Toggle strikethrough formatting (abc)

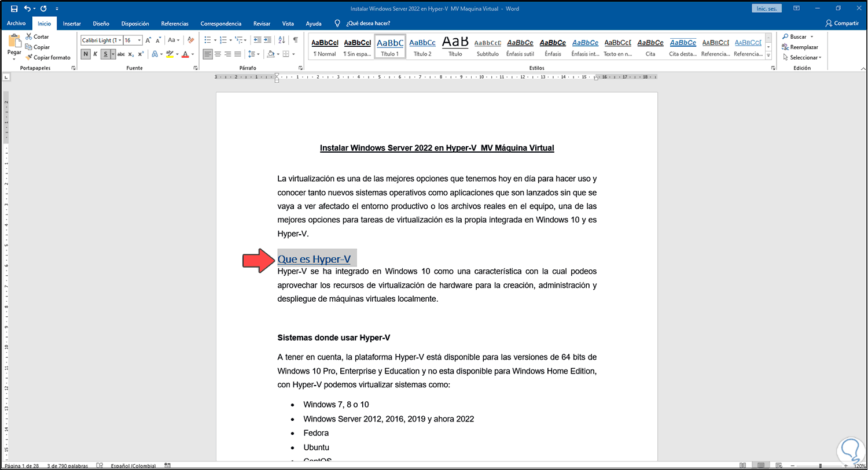[x=121, y=54]
